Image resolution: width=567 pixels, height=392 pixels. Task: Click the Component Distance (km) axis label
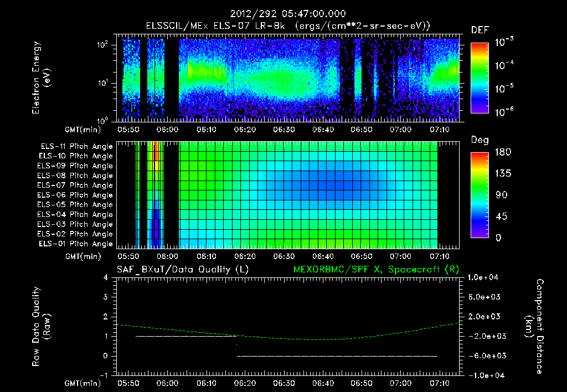click(534, 327)
